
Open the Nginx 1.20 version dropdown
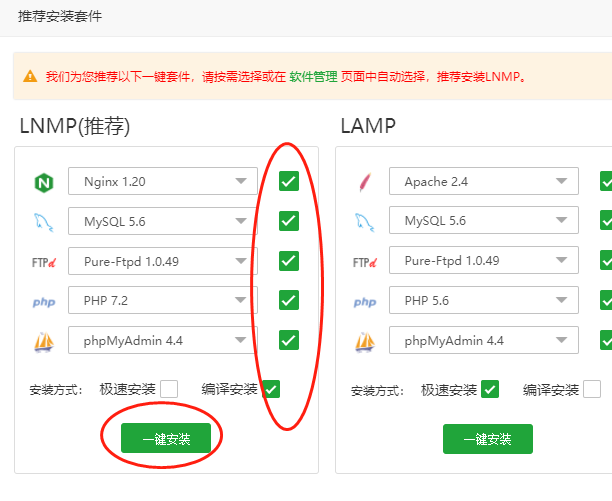[163, 181]
